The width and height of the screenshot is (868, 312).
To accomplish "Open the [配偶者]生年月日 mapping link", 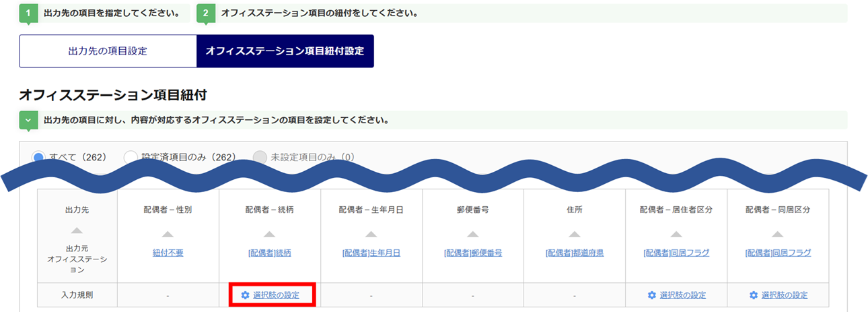I will click(x=371, y=253).
